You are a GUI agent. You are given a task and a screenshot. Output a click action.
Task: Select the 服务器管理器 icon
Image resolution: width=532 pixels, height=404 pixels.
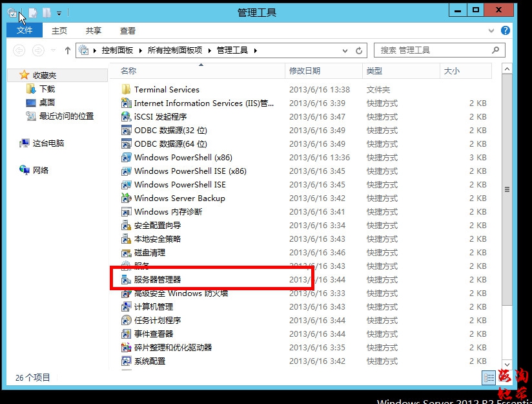(126, 280)
